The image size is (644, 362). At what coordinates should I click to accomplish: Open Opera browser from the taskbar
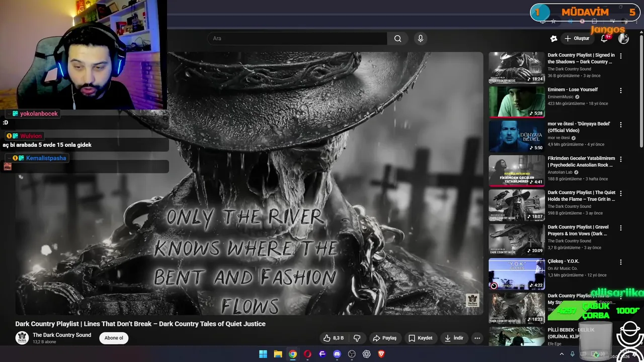tap(307, 354)
